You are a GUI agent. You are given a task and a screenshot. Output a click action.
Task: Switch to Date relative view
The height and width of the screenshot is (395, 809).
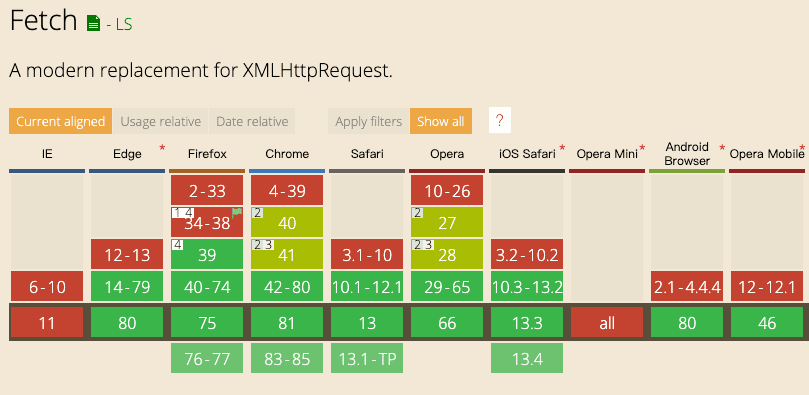pos(252,121)
